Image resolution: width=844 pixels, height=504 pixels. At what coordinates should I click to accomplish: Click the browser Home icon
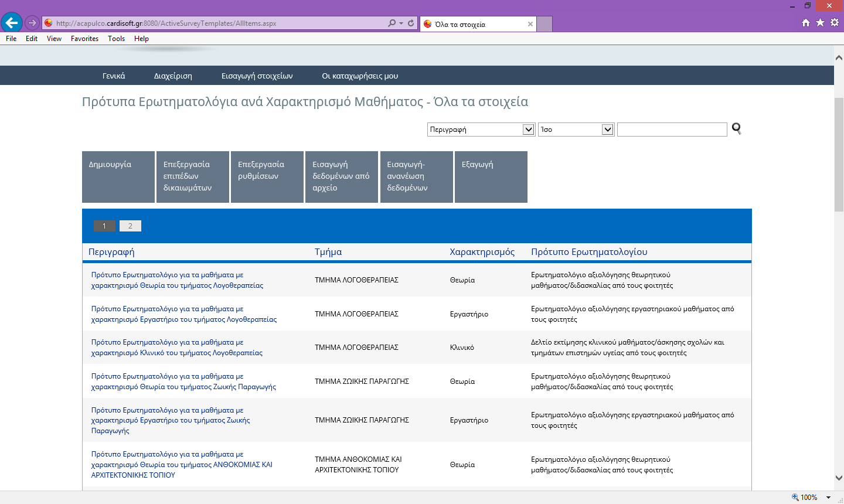[x=806, y=23]
